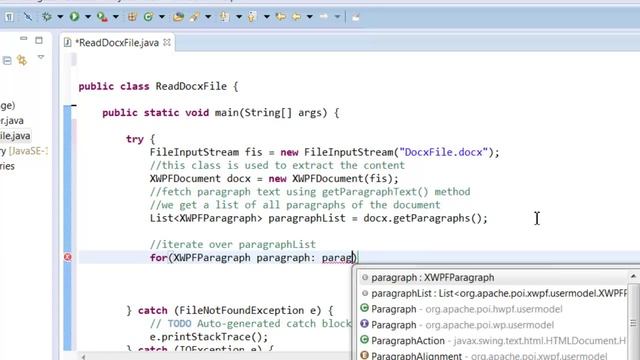Open the Back history dropdown arrow
The height and width of the screenshot is (360, 640).
click(x=310, y=17)
